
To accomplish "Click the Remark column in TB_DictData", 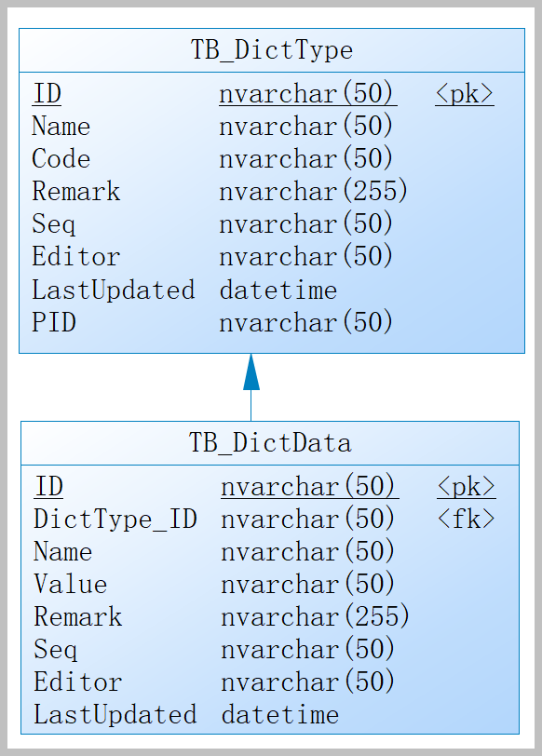I will pos(78,616).
